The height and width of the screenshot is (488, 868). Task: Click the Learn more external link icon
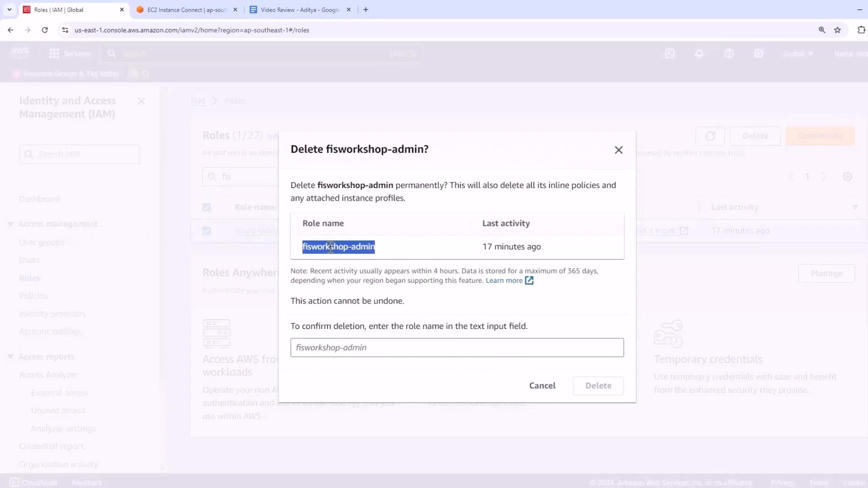(x=529, y=281)
